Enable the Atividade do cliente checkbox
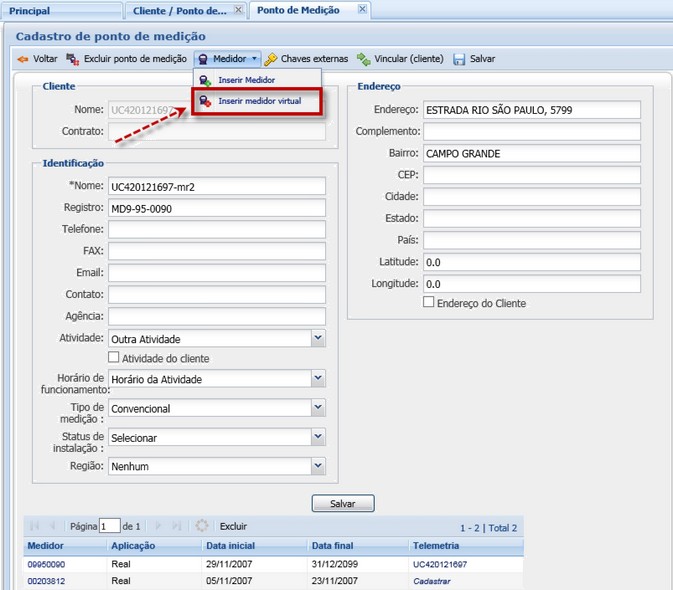Viewport: 673px width, 590px height. [114, 357]
